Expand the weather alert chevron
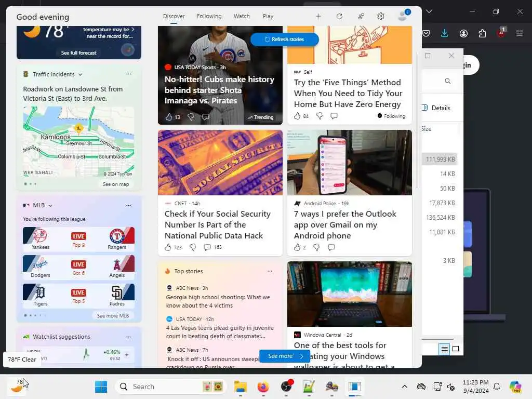The height and width of the screenshot is (399, 532). pyautogui.click(x=132, y=30)
